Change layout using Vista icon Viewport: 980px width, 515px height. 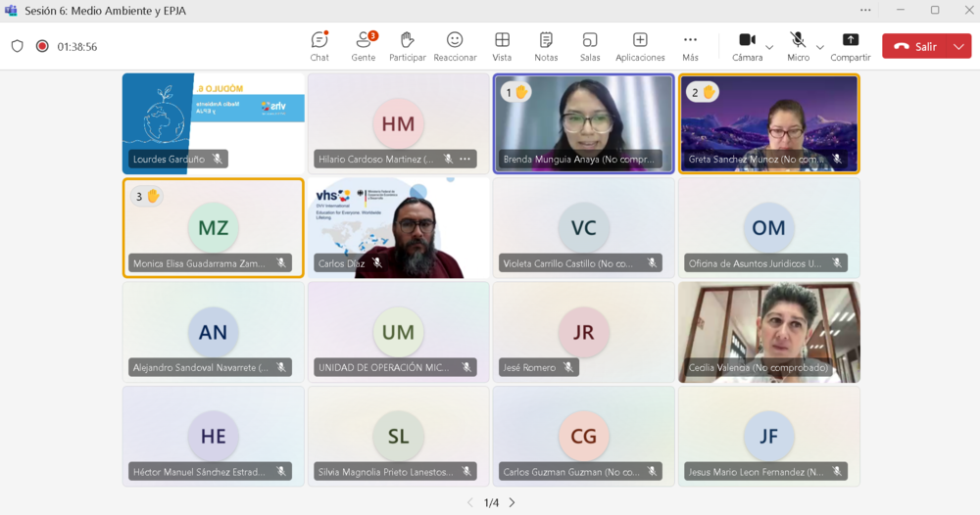coord(502,45)
